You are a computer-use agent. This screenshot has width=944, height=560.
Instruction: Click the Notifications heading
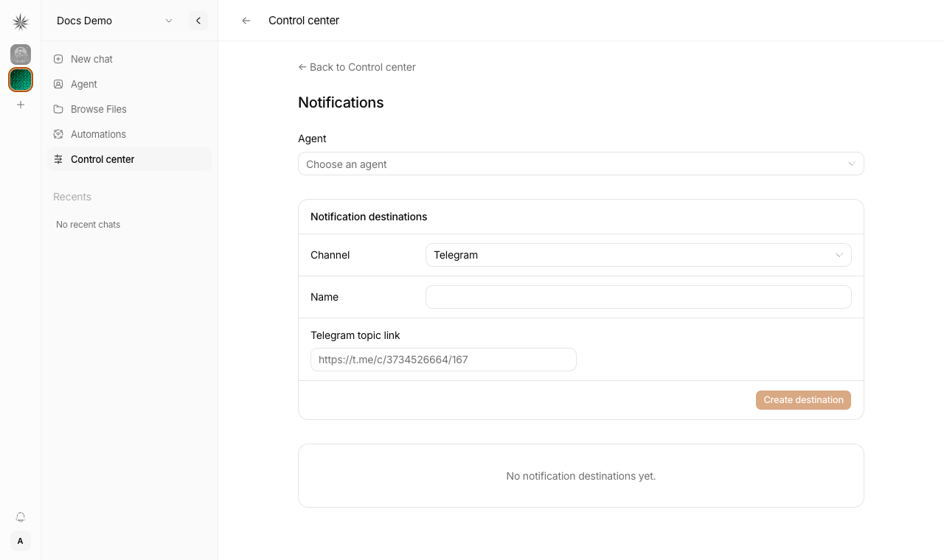click(x=341, y=102)
